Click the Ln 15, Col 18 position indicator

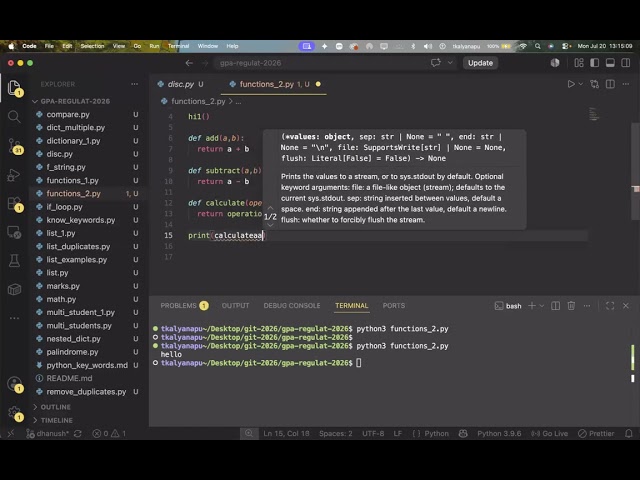pos(287,433)
